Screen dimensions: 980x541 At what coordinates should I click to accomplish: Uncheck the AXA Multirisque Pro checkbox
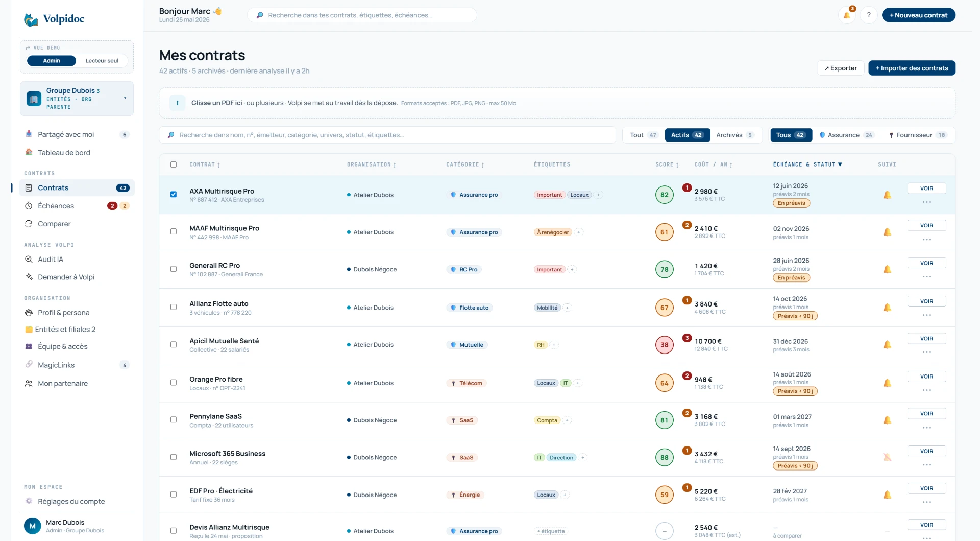[174, 195]
